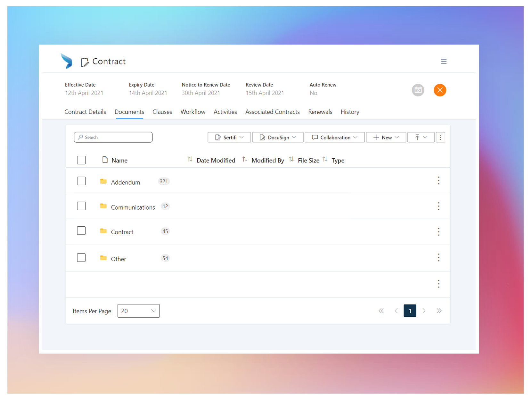This screenshot has height=401, width=532.
Task: Open the Items Per Page dropdown
Action: pyautogui.click(x=138, y=311)
